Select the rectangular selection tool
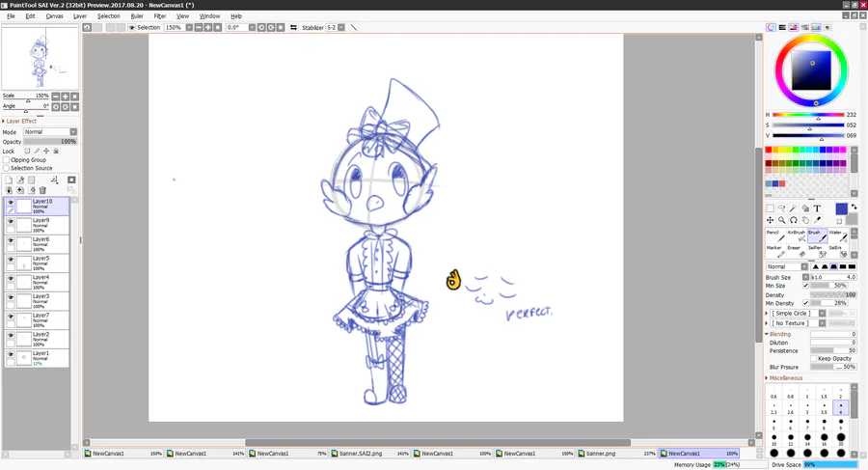This screenshot has height=470, width=868. (770, 208)
